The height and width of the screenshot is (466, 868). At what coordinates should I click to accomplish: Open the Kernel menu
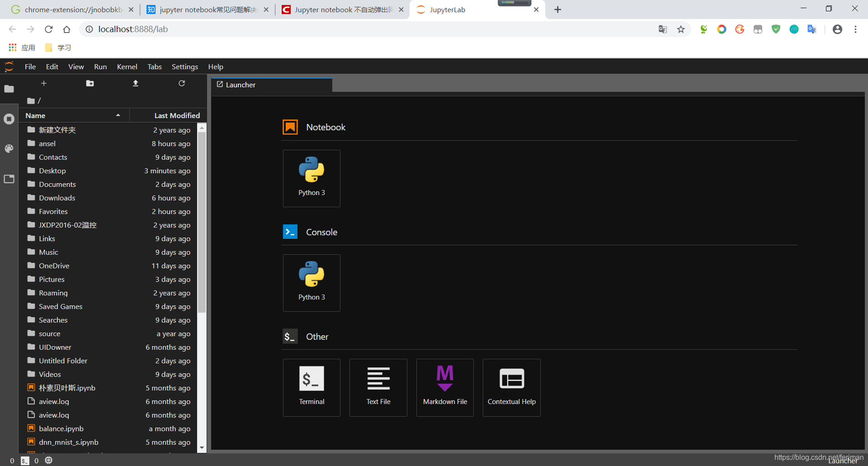(127, 67)
